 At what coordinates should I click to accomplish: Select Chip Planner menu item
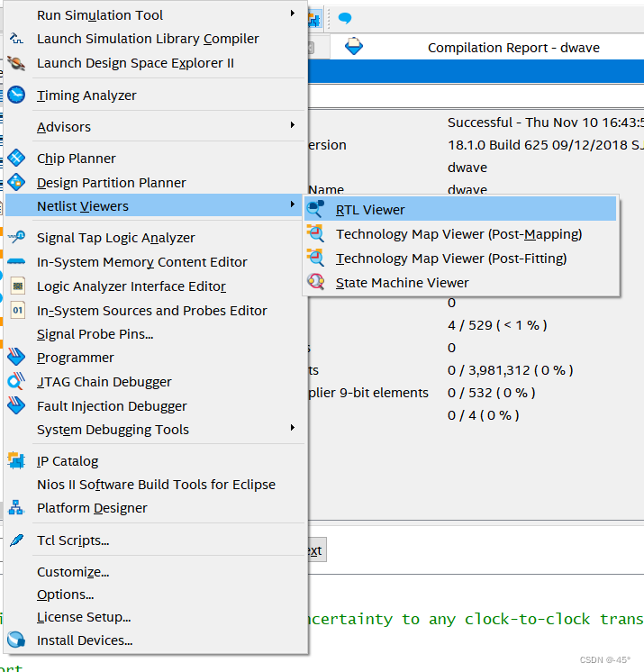click(x=154, y=159)
